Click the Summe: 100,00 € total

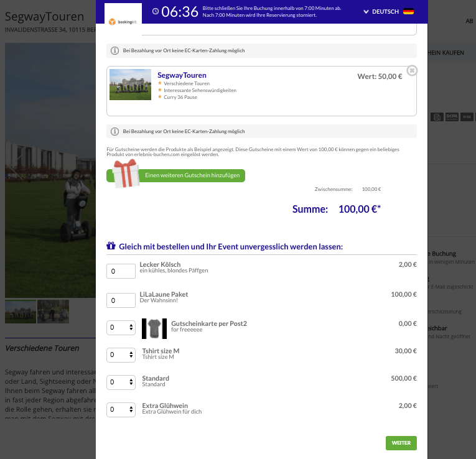click(337, 209)
